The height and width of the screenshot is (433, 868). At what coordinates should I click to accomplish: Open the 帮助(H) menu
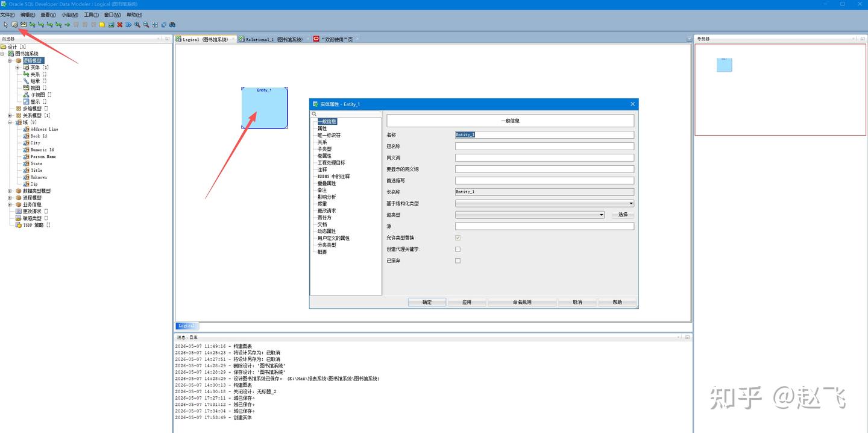click(134, 14)
